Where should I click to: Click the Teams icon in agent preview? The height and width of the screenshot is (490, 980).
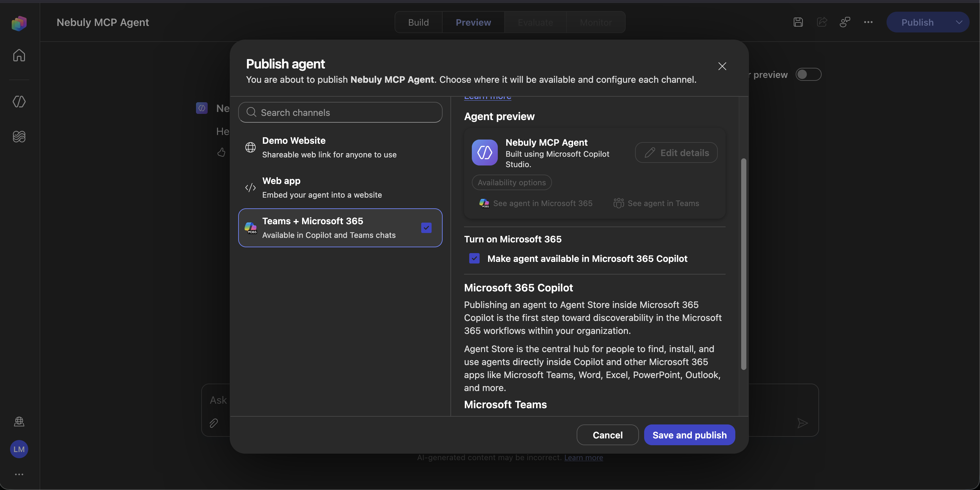pyautogui.click(x=619, y=203)
